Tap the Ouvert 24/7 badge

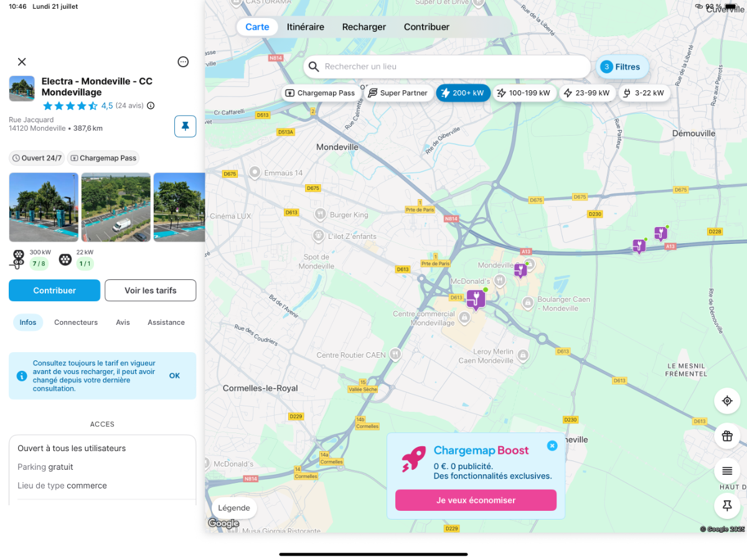pyautogui.click(x=37, y=158)
